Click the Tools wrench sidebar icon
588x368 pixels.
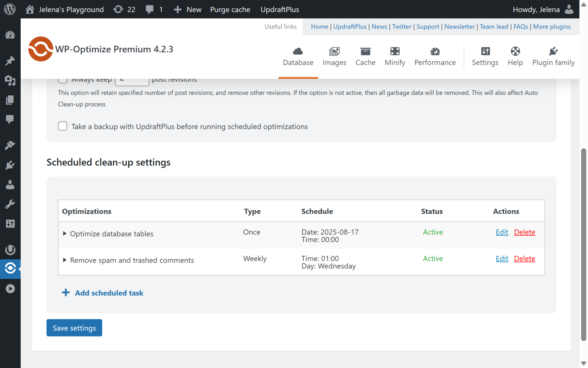(10, 204)
